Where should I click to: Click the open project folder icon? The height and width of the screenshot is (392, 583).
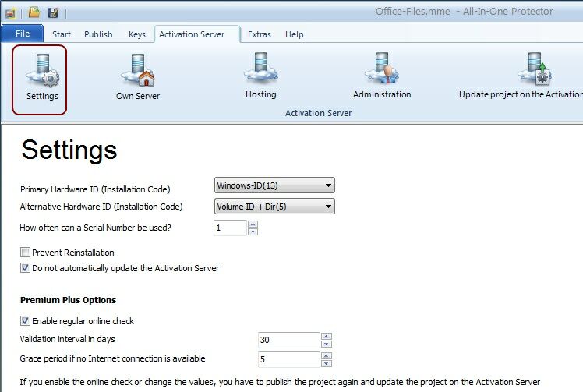(x=34, y=12)
